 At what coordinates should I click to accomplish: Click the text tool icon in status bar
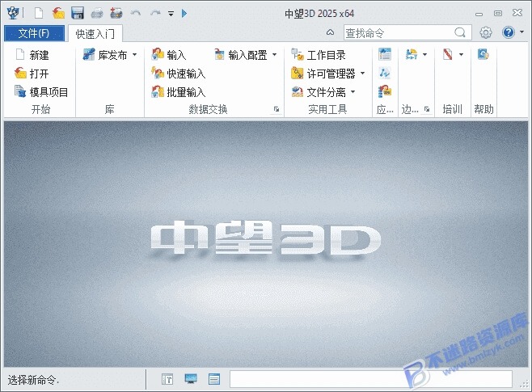pyautogui.click(x=167, y=379)
